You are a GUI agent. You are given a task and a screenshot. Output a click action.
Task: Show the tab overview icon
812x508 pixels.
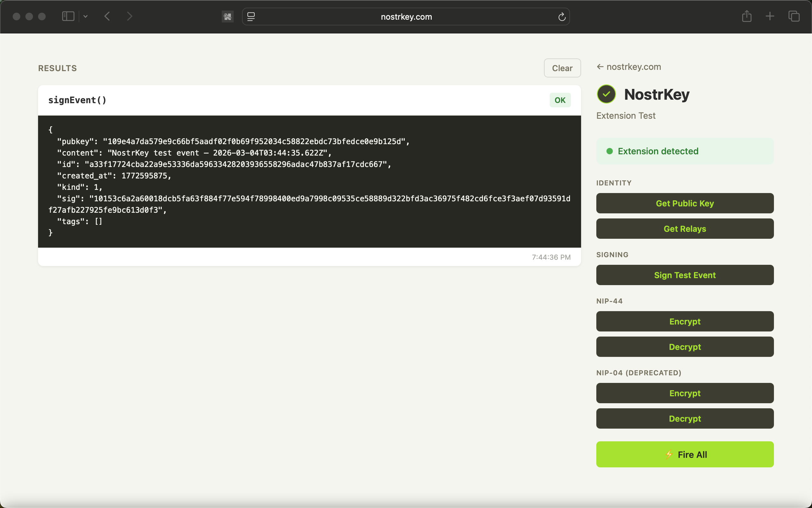pos(794,16)
